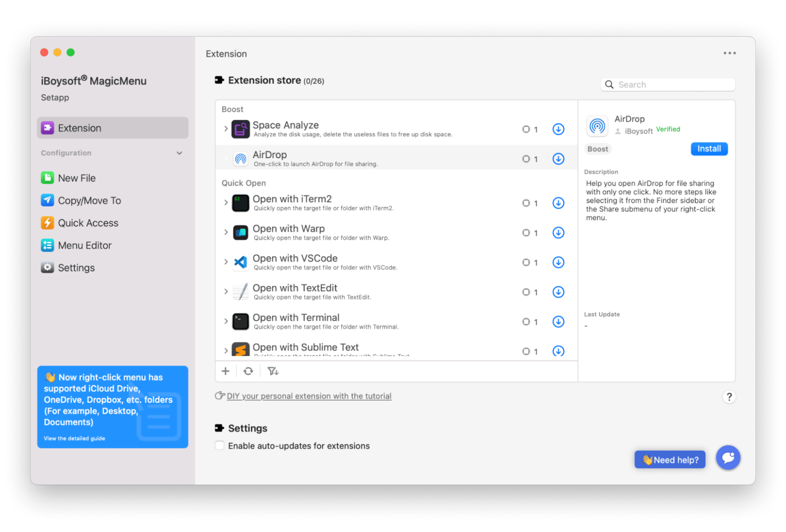The image size is (786, 532).
Task: Click the TextEdit app icon
Action: click(240, 292)
